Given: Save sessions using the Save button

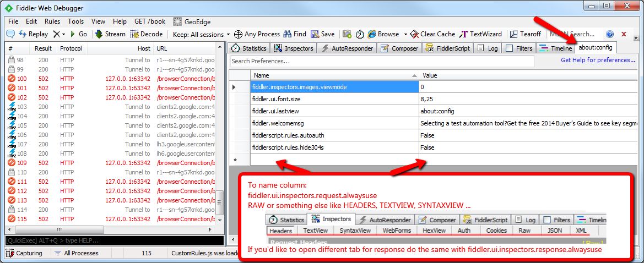Looking at the screenshot, I should coord(322,34).
